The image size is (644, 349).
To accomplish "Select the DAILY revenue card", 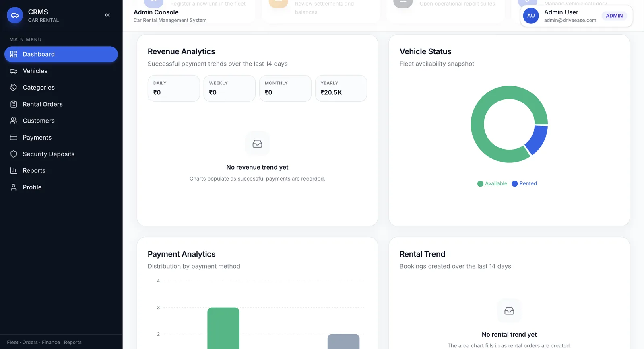I will pyautogui.click(x=174, y=88).
